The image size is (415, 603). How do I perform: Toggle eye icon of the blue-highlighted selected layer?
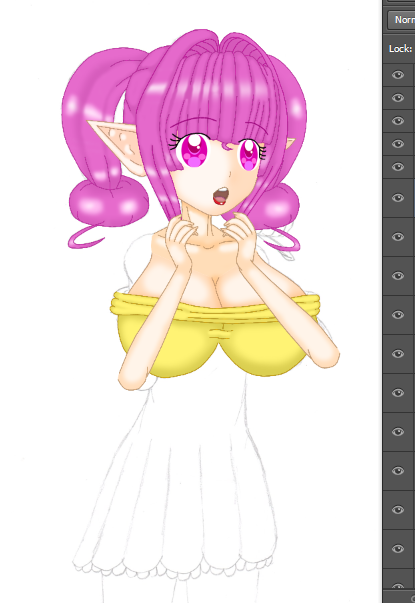coord(398,198)
